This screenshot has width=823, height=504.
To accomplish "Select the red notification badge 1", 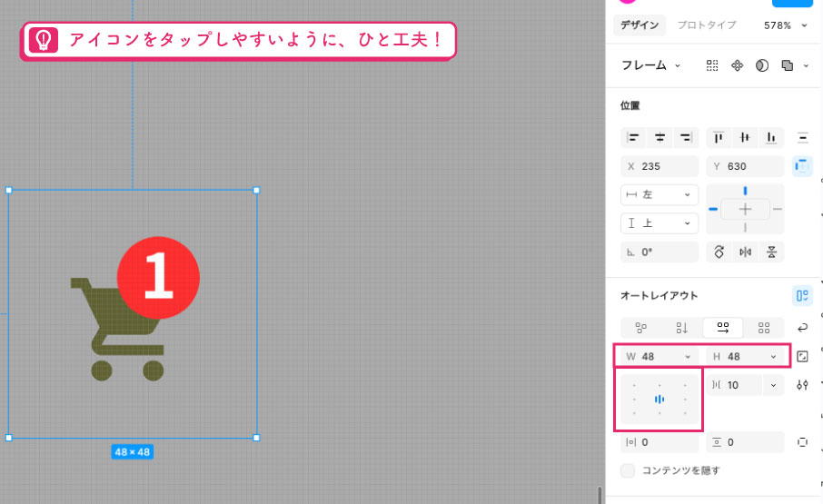I will [x=158, y=278].
